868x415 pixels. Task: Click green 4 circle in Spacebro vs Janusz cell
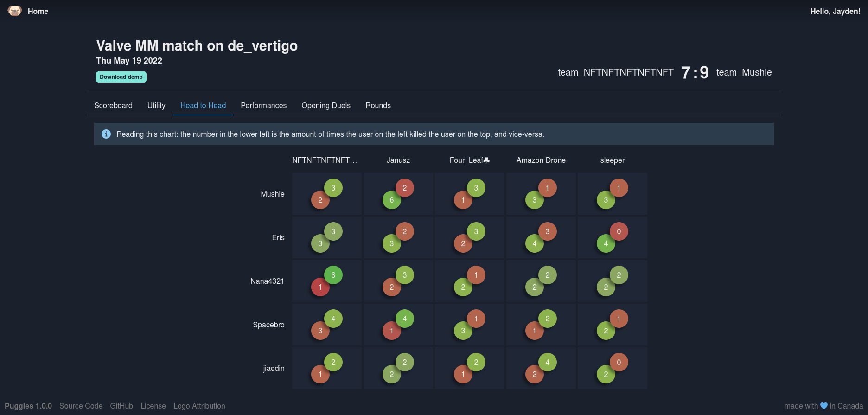tap(405, 319)
